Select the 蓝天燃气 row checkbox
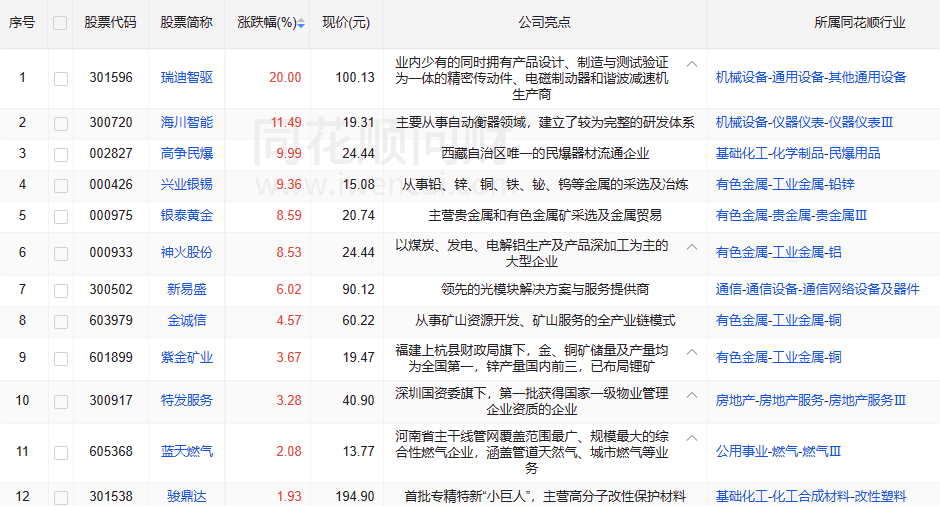 61,453
